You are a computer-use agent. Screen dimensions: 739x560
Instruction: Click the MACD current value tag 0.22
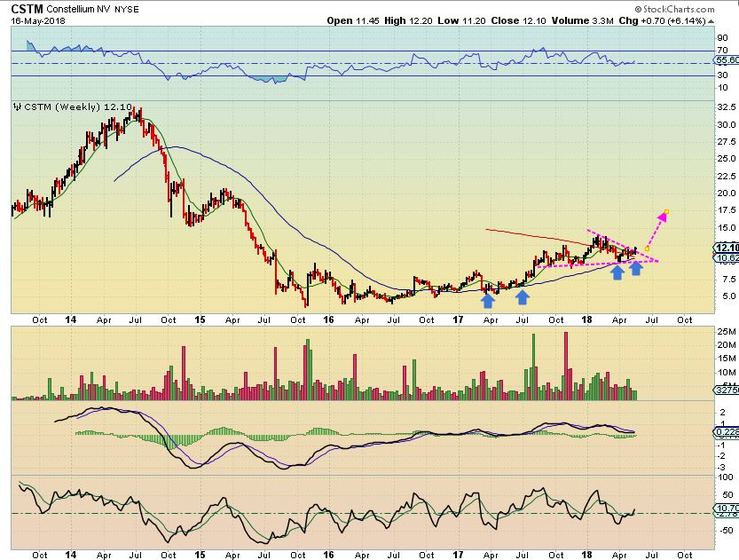(727, 432)
